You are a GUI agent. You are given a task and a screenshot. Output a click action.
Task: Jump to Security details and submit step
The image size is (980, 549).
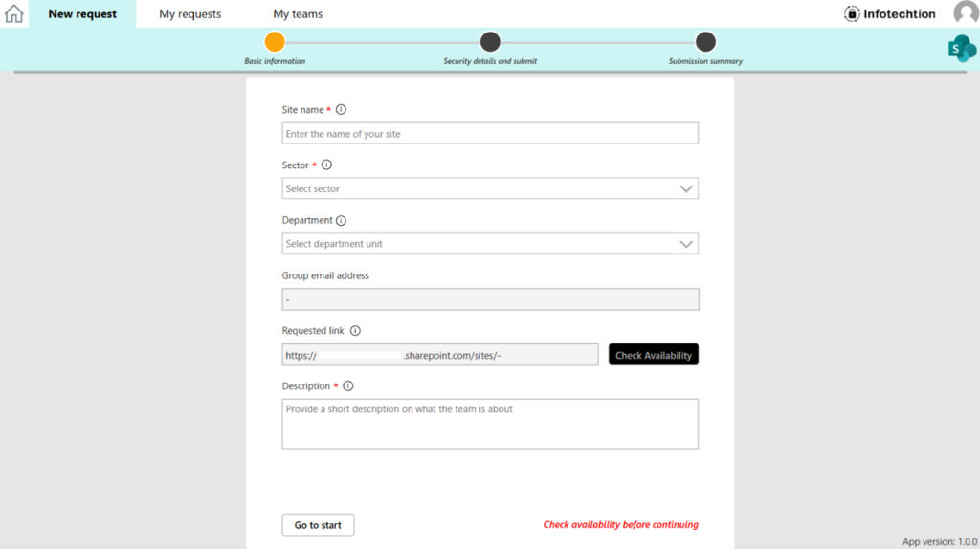tap(490, 42)
